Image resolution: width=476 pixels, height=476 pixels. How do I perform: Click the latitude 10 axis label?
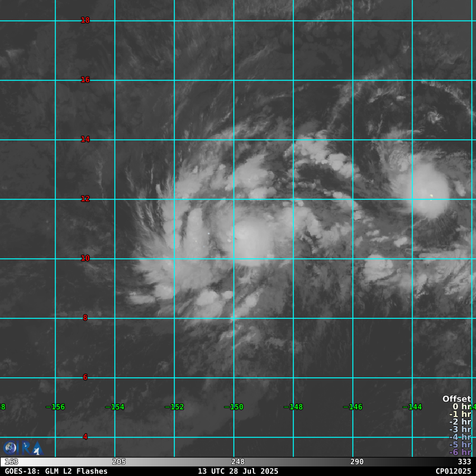point(85,258)
